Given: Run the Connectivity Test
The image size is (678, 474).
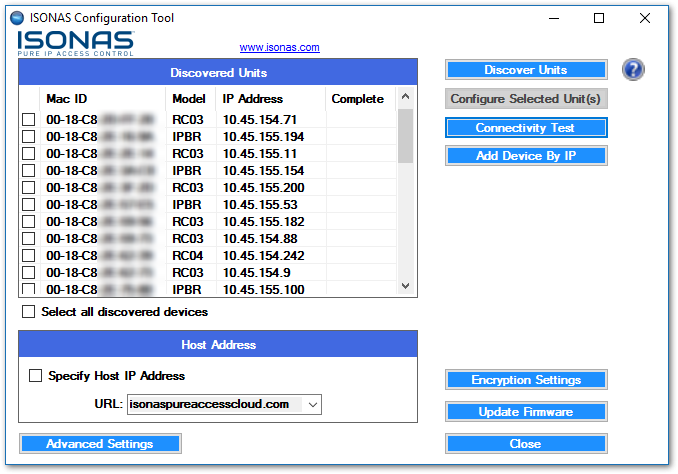Looking at the screenshot, I should pyautogui.click(x=526, y=128).
